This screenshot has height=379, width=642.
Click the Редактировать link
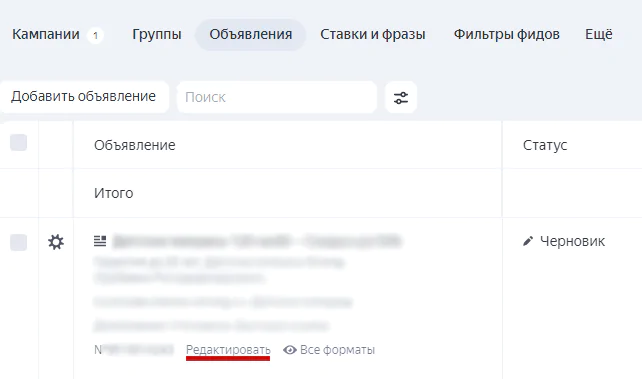(x=228, y=350)
